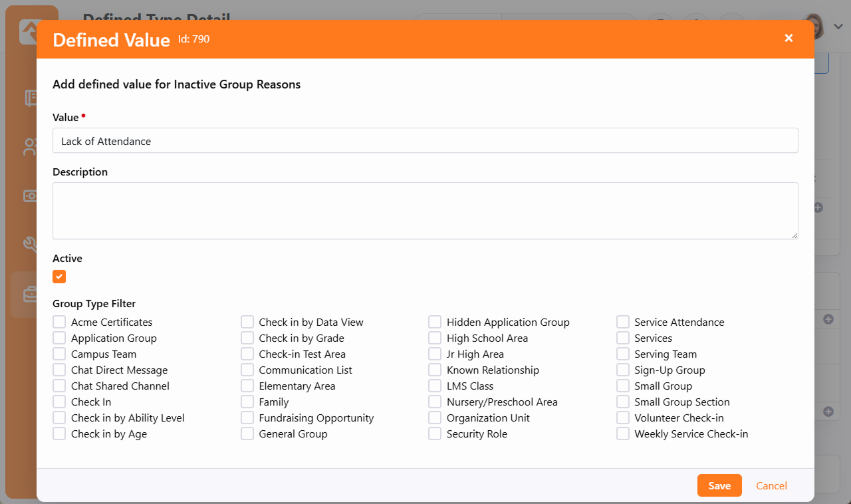Tick the Organization Unit checkbox
The image size is (851, 504).
435,418
